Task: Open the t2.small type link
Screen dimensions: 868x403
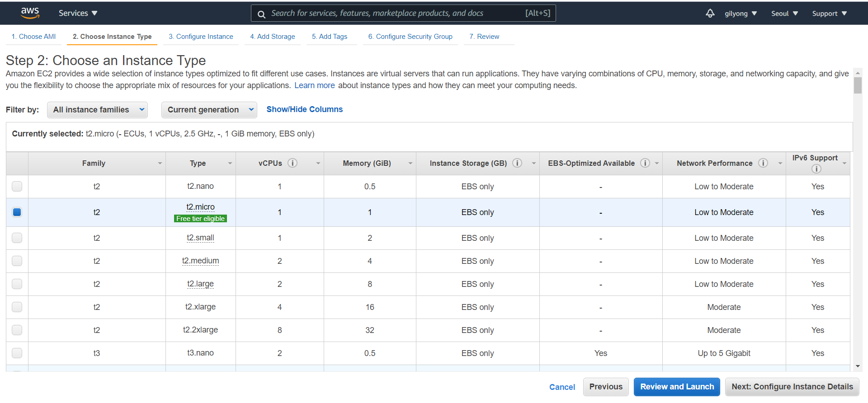Action: point(200,238)
